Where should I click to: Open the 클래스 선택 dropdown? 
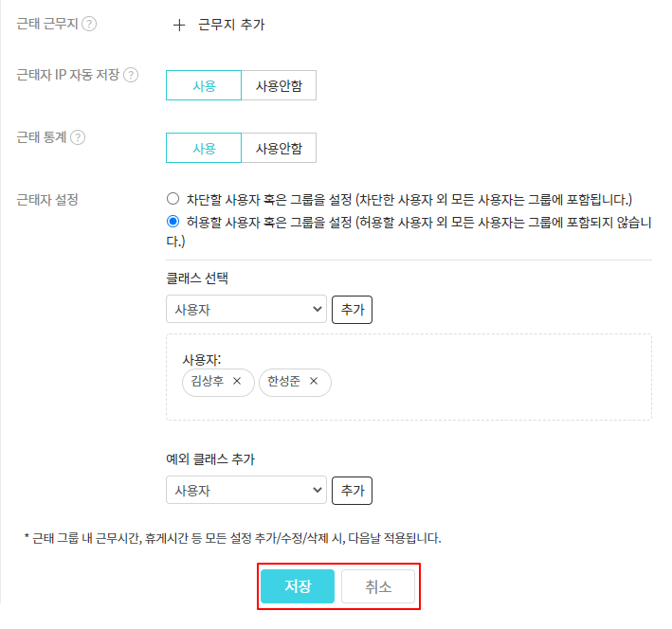[245, 310]
